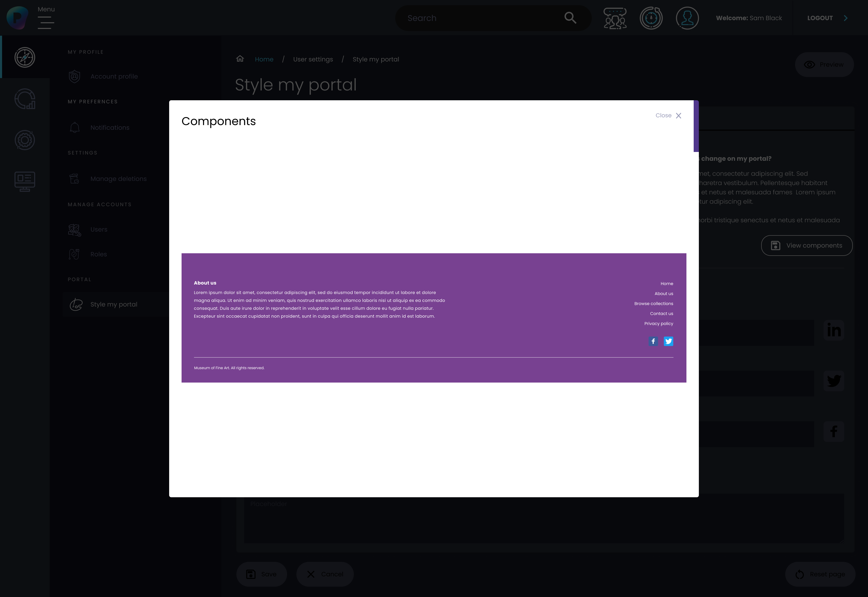Viewport: 868px width, 597px height.
Task: Click the search magnifier icon
Action: tap(570, 18)
